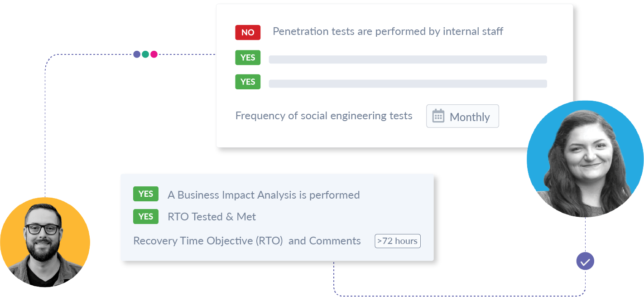
Task: Open the Monthly frequency dropdown
Action: coord(462,117)
